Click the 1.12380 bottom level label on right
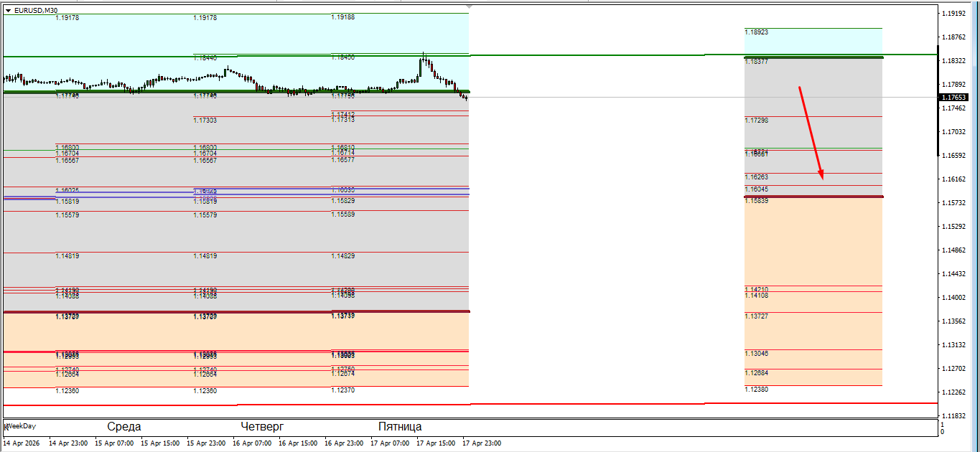 click(x=757, y=390)
